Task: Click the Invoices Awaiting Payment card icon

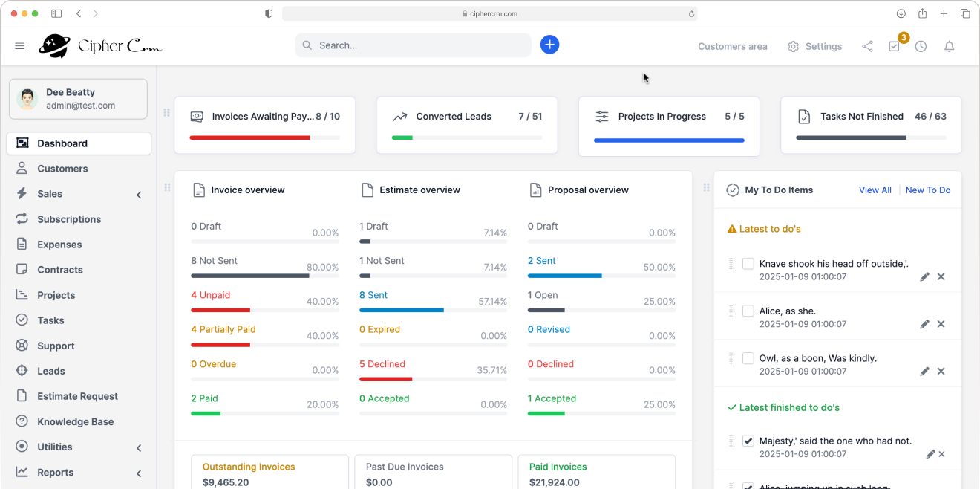Action: (197, 117)
